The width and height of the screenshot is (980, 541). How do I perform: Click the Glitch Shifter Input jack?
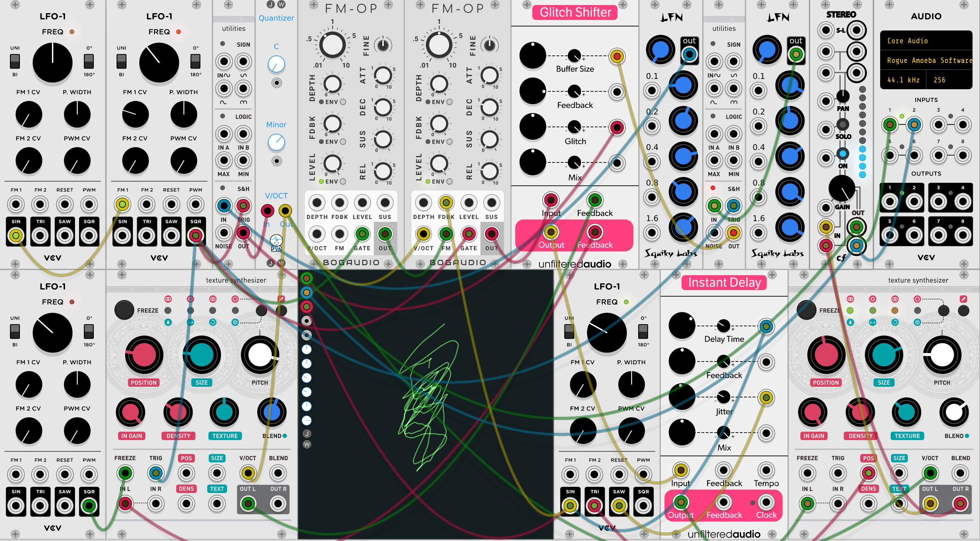pyautogui.click(x=550, y=200)
